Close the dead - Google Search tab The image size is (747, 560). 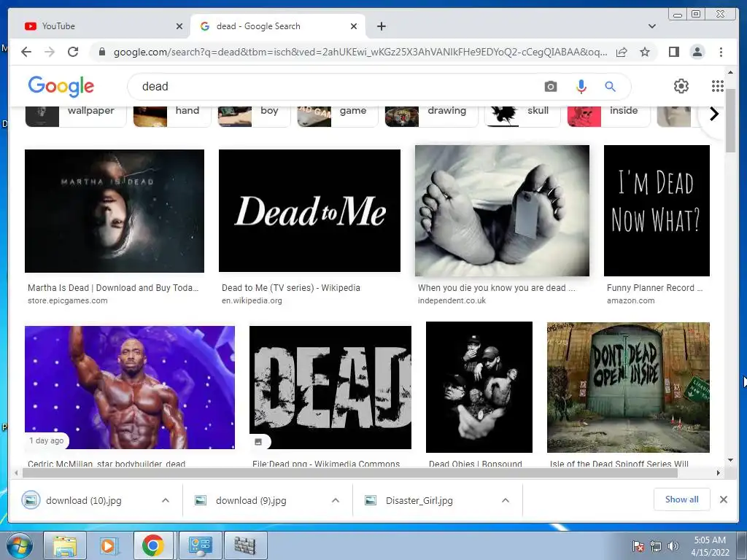pyautogui.click(x=354, y=26)
